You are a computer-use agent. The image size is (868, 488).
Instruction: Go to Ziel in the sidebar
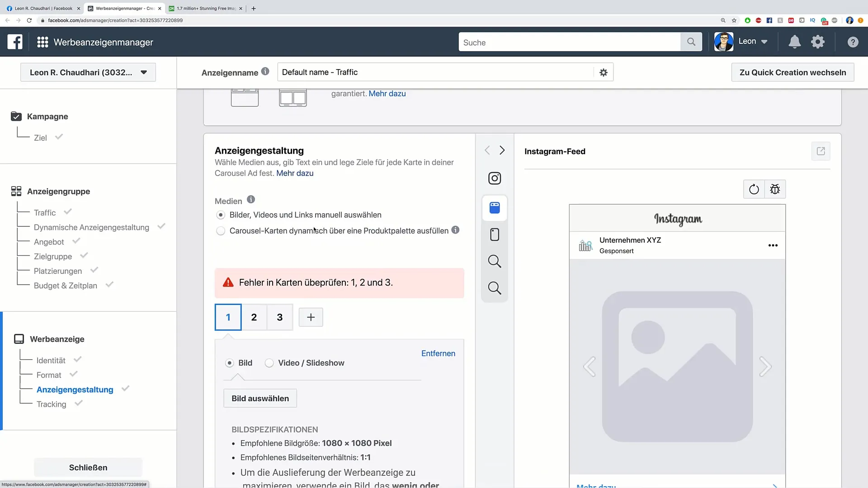(40, 138)
